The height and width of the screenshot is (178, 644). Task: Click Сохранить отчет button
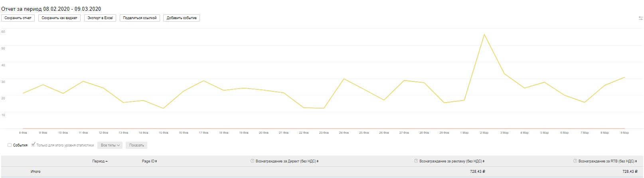click(x=18, y=18)
